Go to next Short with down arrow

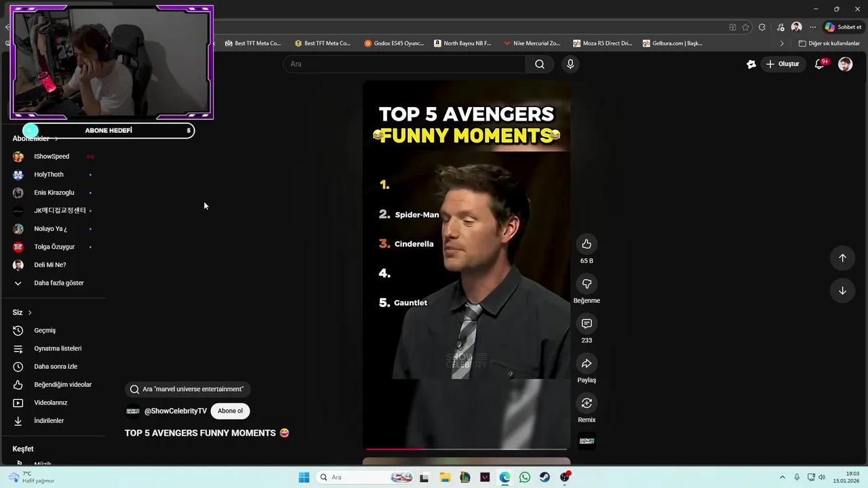(x=842, y=291)
